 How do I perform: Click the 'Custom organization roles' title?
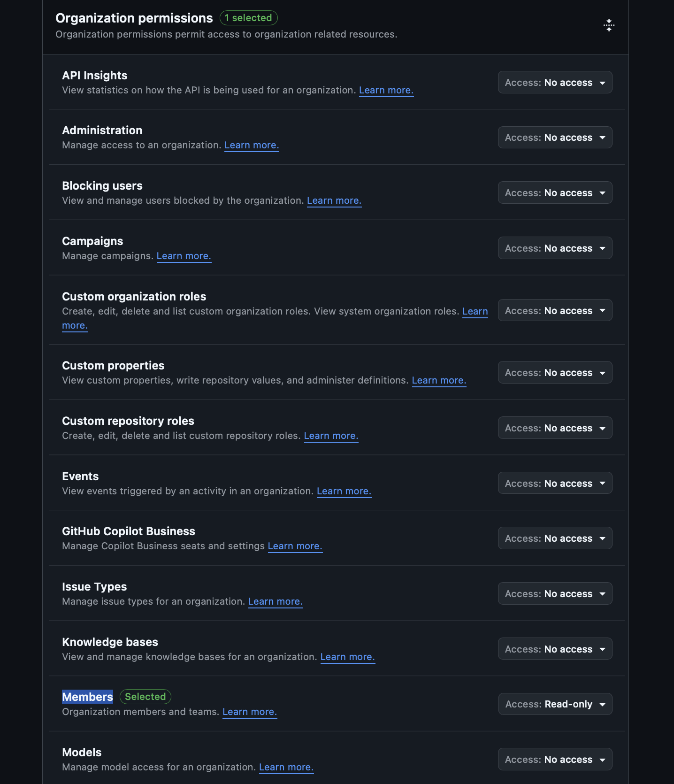click(x=134, y=297)
